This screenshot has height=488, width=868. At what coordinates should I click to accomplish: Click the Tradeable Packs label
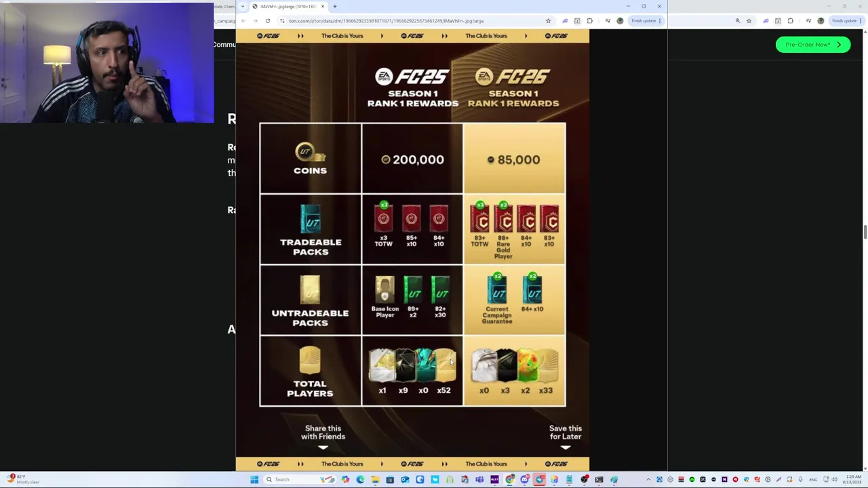pos(311,247)
